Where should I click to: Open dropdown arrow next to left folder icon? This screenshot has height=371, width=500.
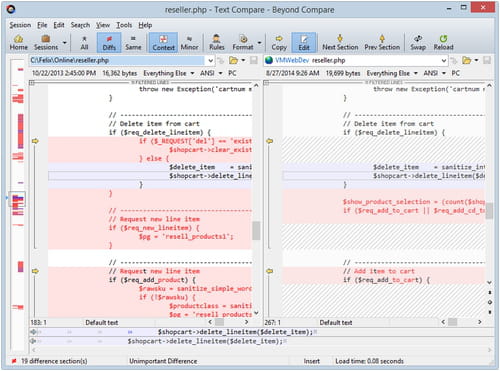243,60
